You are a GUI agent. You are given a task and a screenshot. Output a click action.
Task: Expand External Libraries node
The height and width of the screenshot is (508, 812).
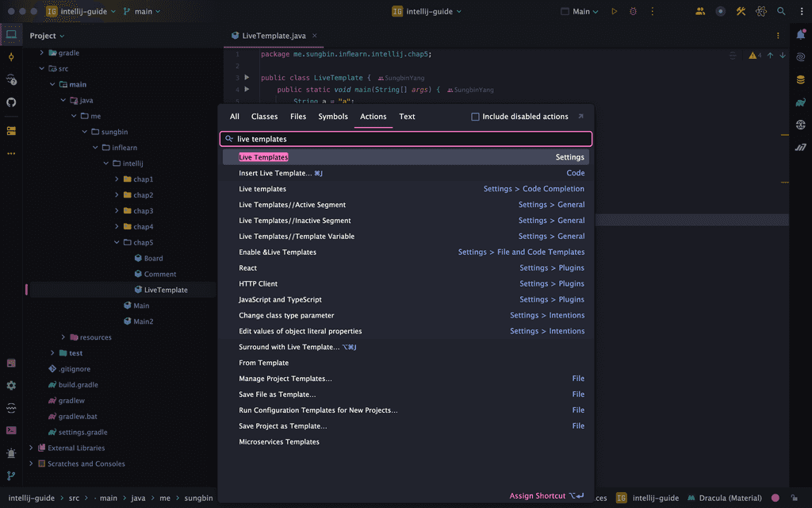(x=31, y=448)
